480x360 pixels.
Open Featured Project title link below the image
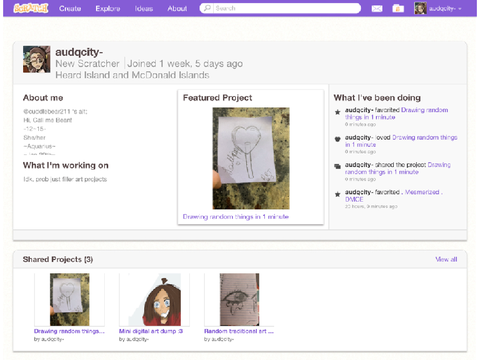(236, 217)
